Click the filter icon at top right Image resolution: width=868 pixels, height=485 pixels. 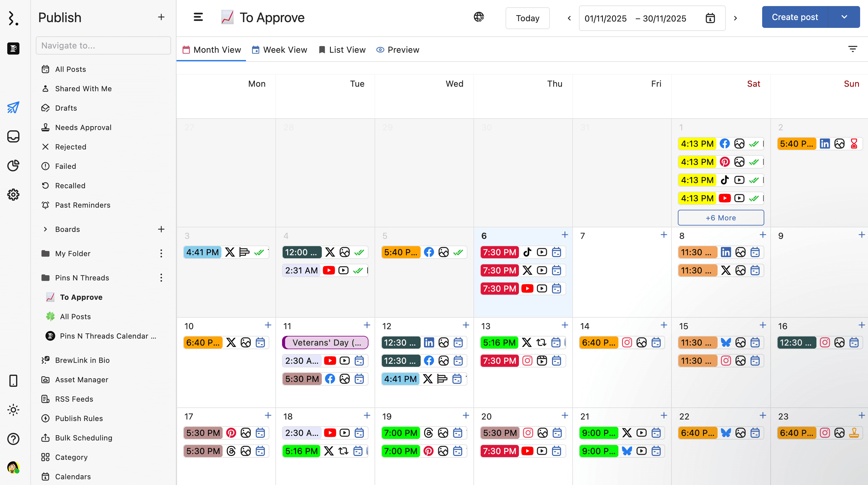coord(853,49)
